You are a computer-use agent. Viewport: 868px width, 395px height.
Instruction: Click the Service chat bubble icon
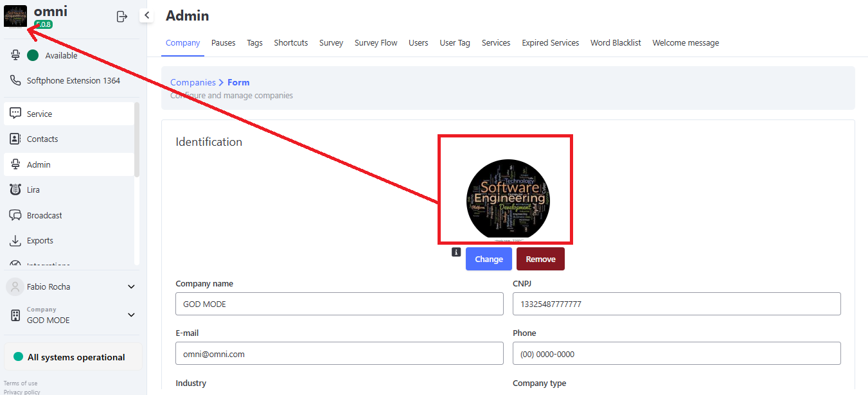16,114
